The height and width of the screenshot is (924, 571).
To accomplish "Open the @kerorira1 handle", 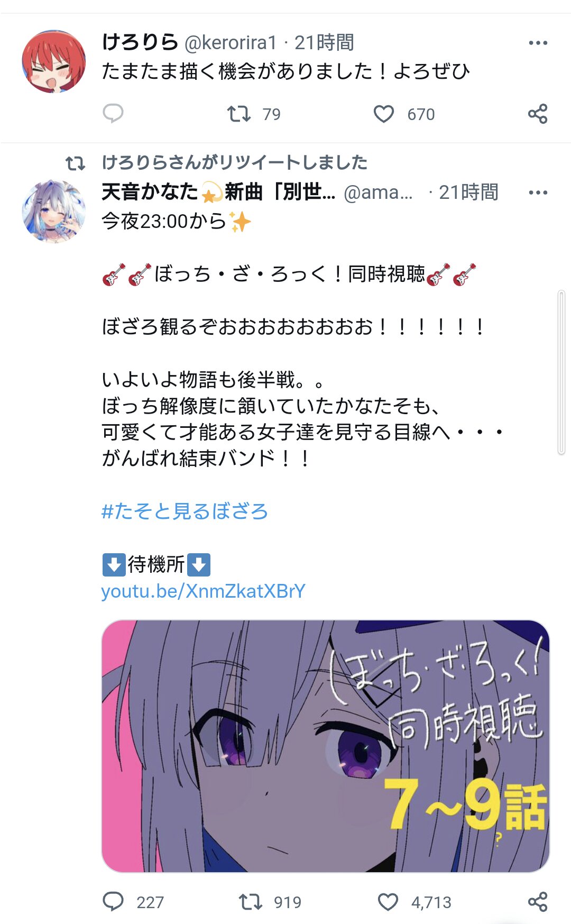I will point(231,43).
